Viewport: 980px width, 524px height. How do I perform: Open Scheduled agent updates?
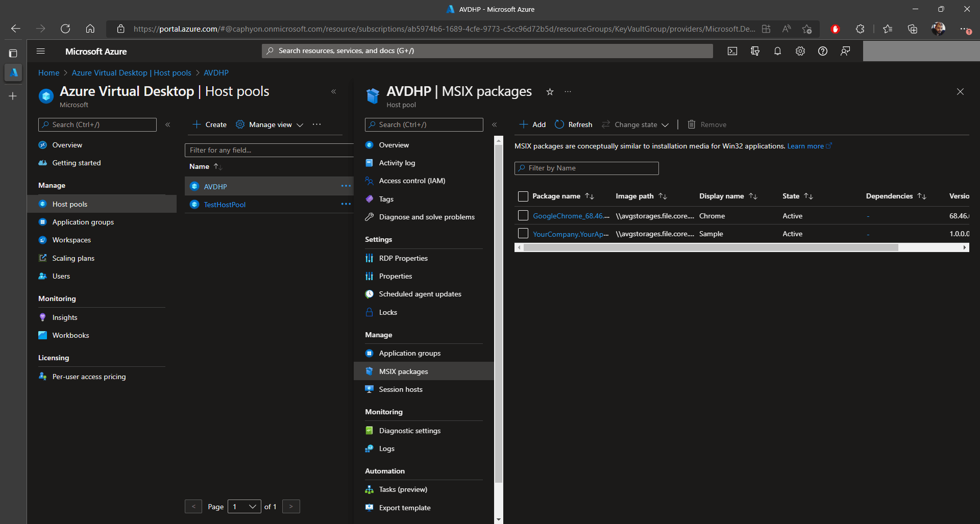(x=420, y=294)
